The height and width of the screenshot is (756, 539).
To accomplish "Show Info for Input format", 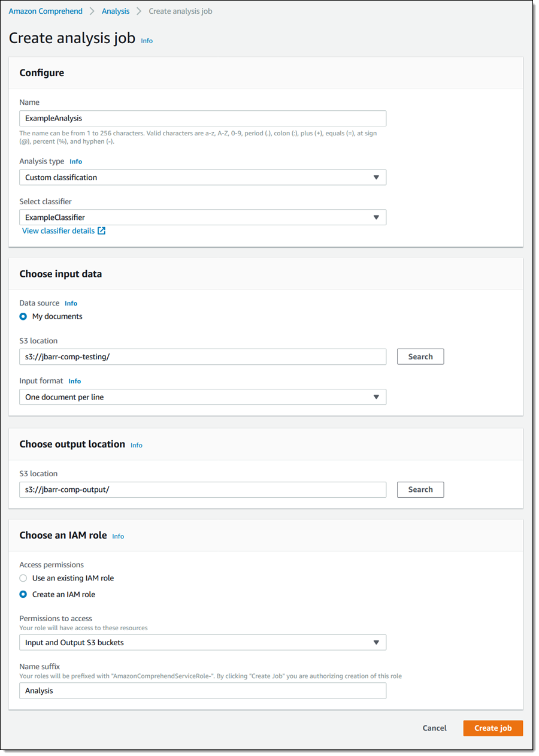I will [x=74, y=381].
